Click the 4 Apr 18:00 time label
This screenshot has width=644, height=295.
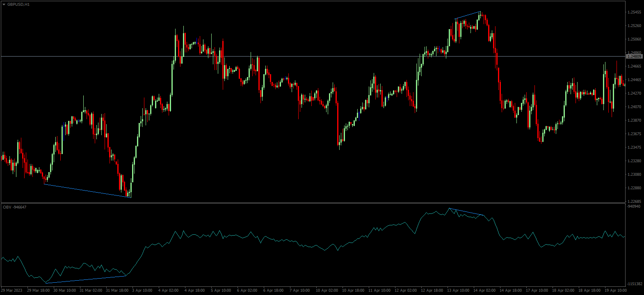pos(194,290)
